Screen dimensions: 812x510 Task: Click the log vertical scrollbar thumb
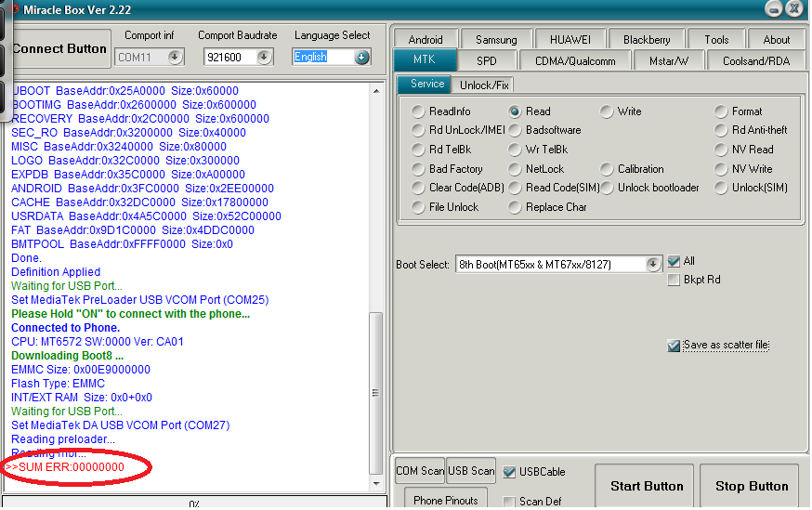(x=376, y=393)
